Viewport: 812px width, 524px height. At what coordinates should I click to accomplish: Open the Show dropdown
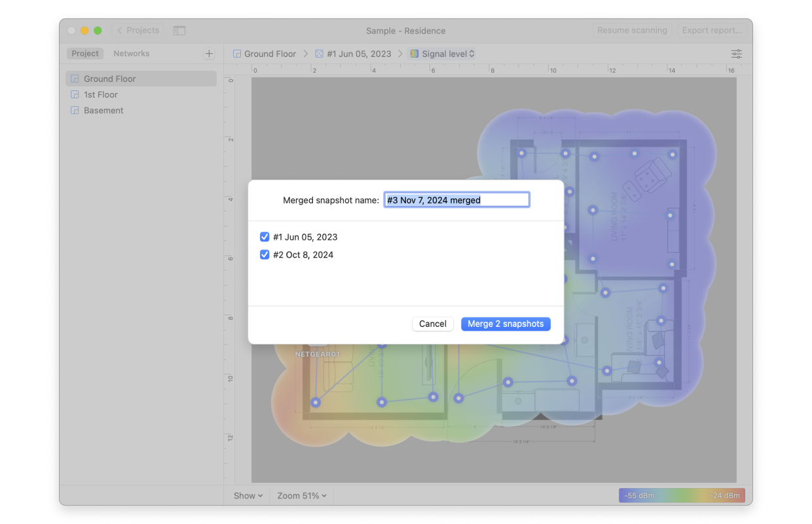pyautogui.click(x=248, y=496)
